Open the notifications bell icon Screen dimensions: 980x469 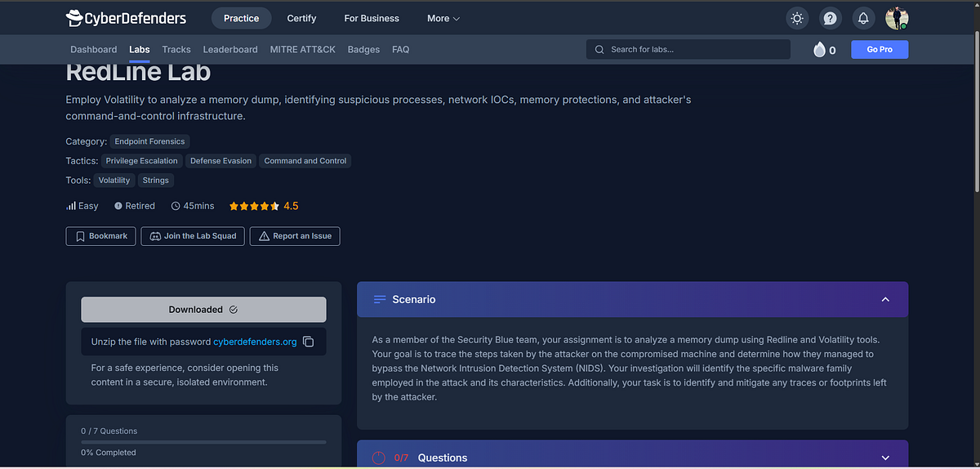pos(863,18)
